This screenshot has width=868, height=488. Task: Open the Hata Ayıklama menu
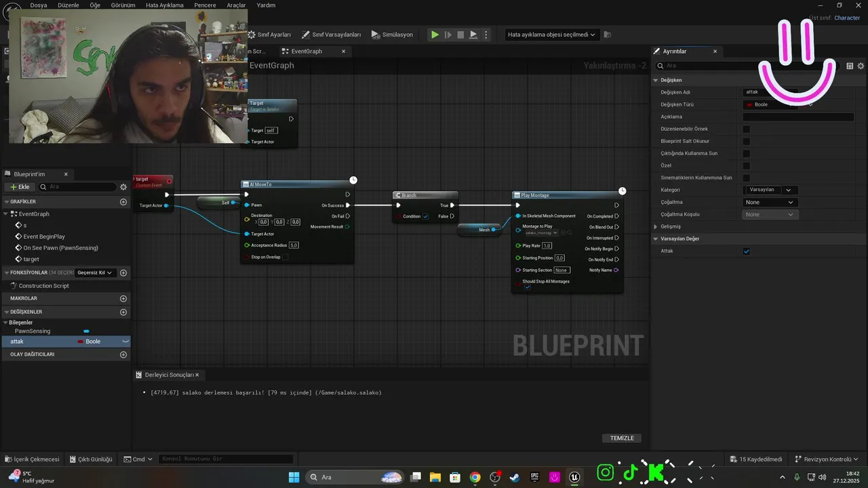click(165, 5)
